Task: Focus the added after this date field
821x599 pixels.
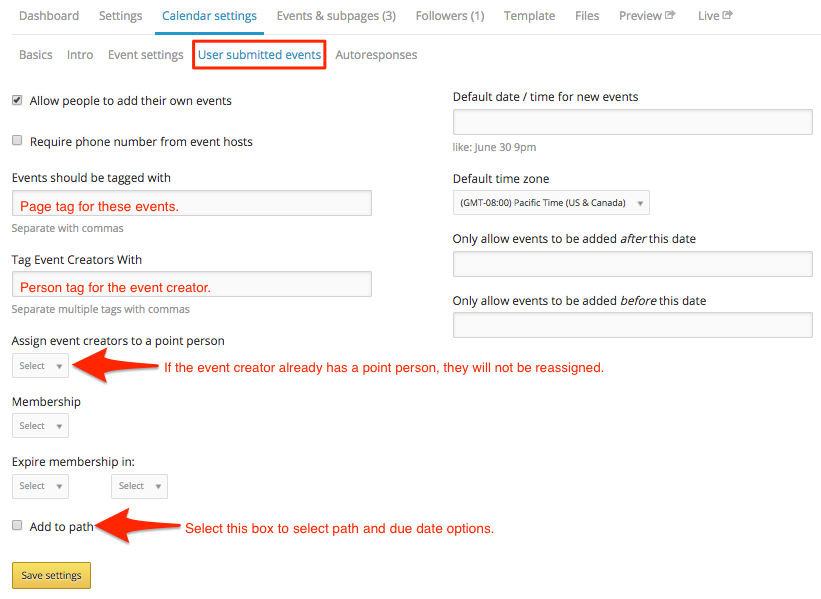Action: [x=633, y=264]
